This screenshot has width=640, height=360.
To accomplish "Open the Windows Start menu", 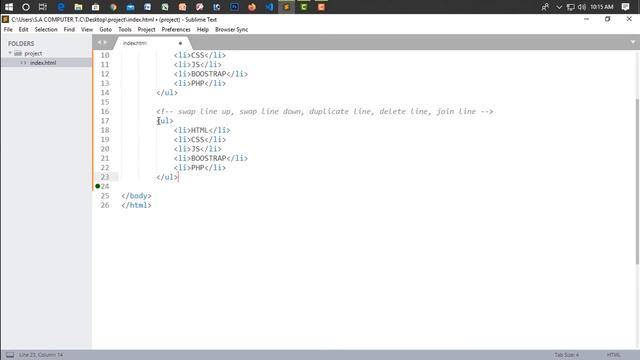I will click(9, 7).
